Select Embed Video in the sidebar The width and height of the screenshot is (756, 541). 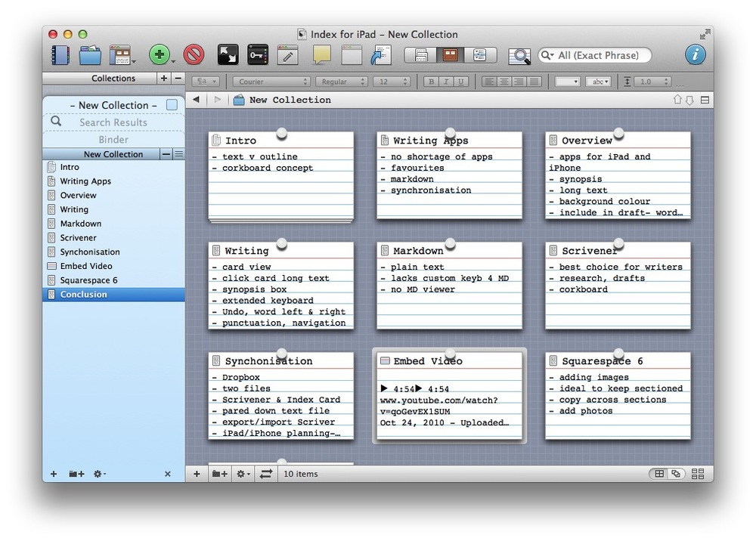(114, 266)
